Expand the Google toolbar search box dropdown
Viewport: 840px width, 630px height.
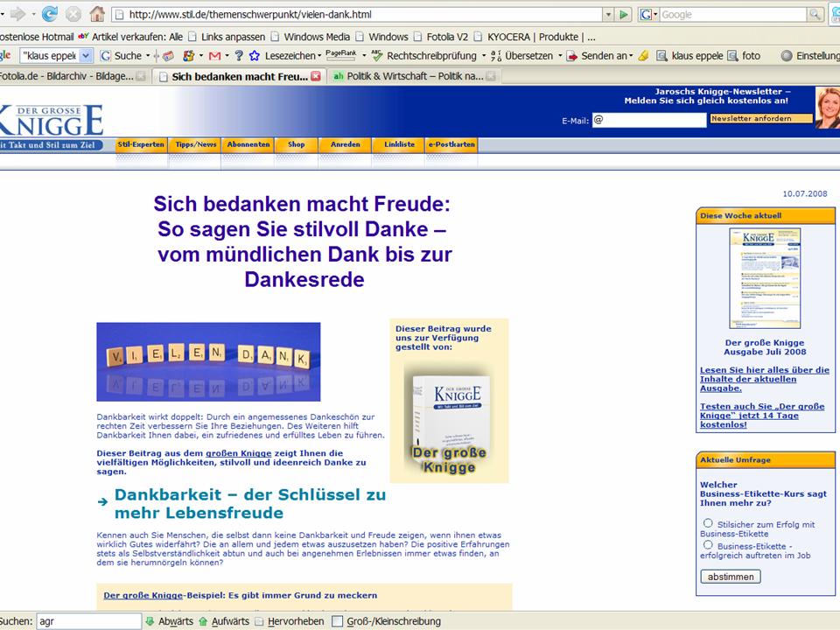[86, 55]
